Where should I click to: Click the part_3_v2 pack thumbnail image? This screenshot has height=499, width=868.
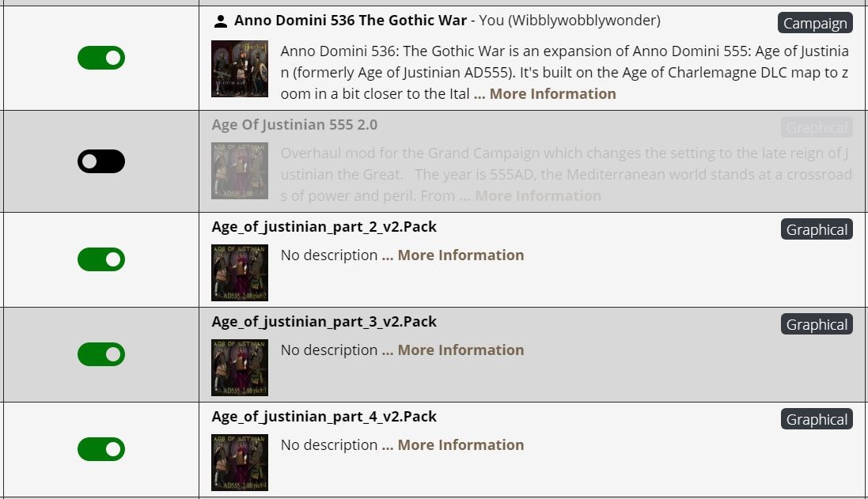(240, 368)
